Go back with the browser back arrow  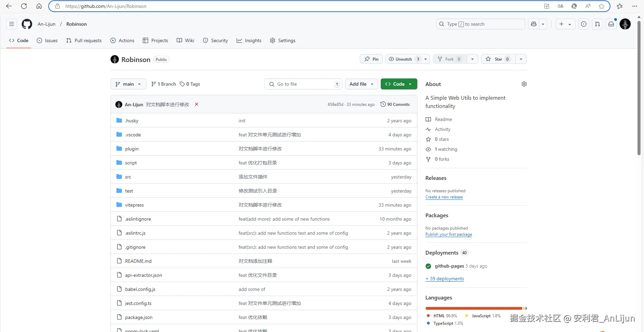(9, 6)
